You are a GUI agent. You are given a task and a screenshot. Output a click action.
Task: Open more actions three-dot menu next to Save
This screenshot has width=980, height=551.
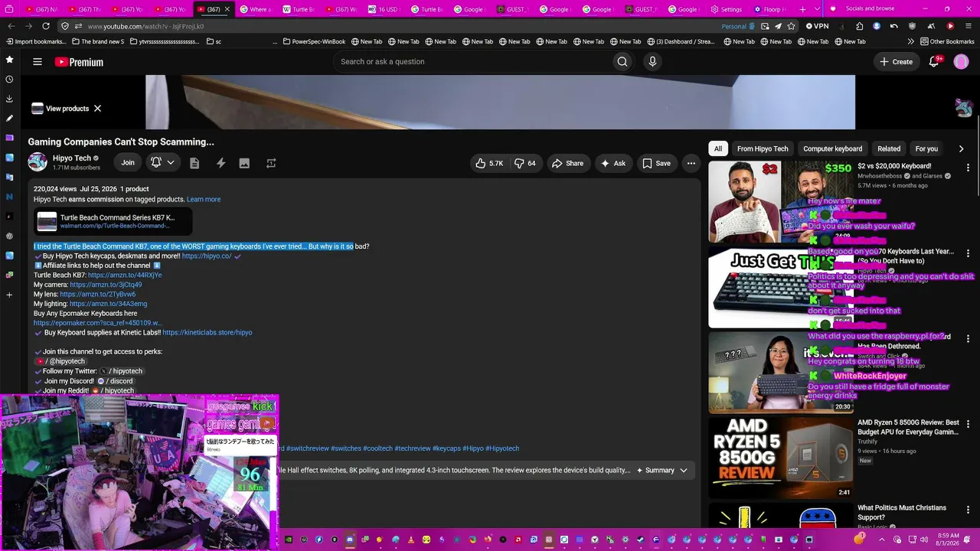click(x=691, y=163)
